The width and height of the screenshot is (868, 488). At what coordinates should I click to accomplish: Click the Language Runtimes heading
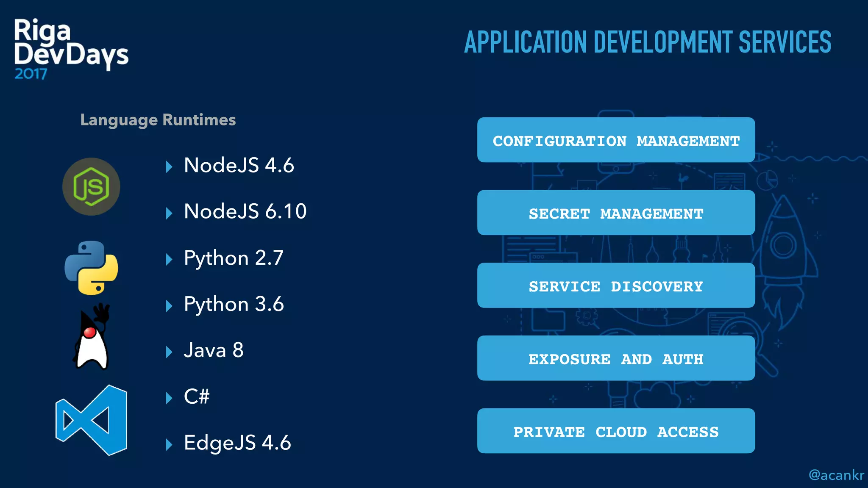pos(158,120)
